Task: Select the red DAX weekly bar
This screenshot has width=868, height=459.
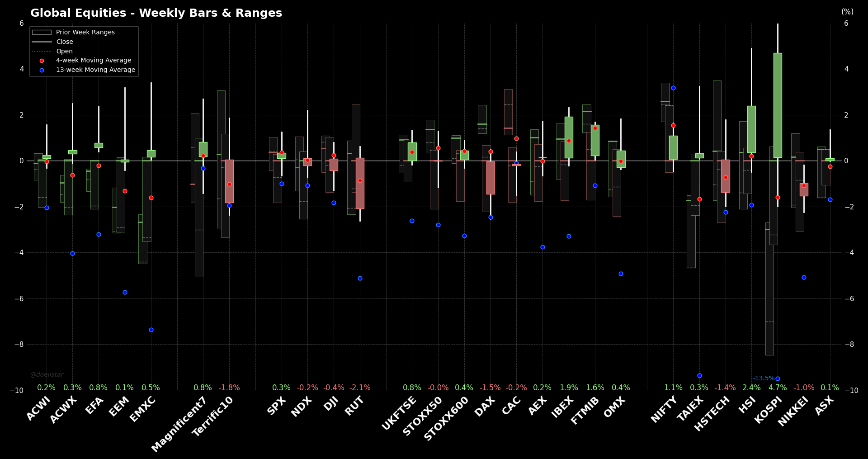Action: (491, 177)
